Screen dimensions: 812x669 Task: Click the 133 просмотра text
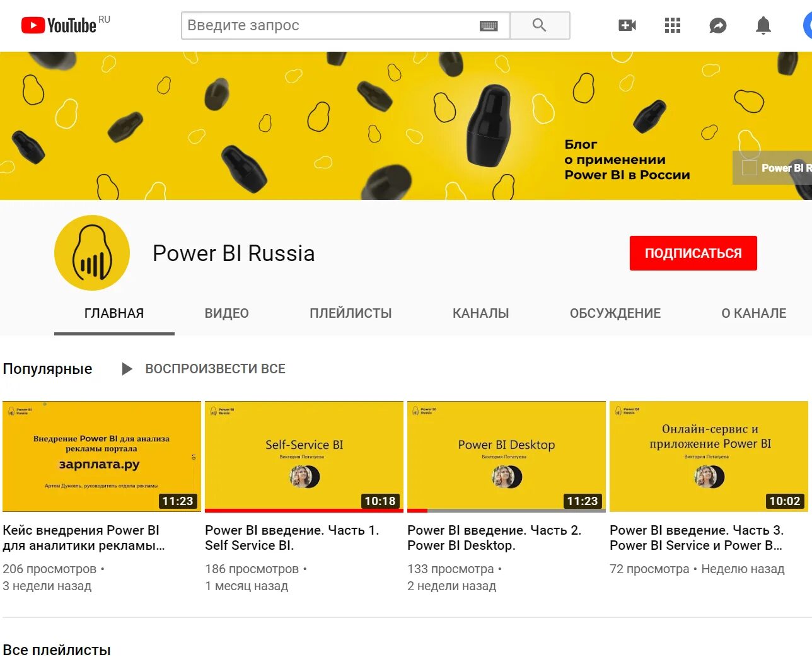(x=451, y=569)
